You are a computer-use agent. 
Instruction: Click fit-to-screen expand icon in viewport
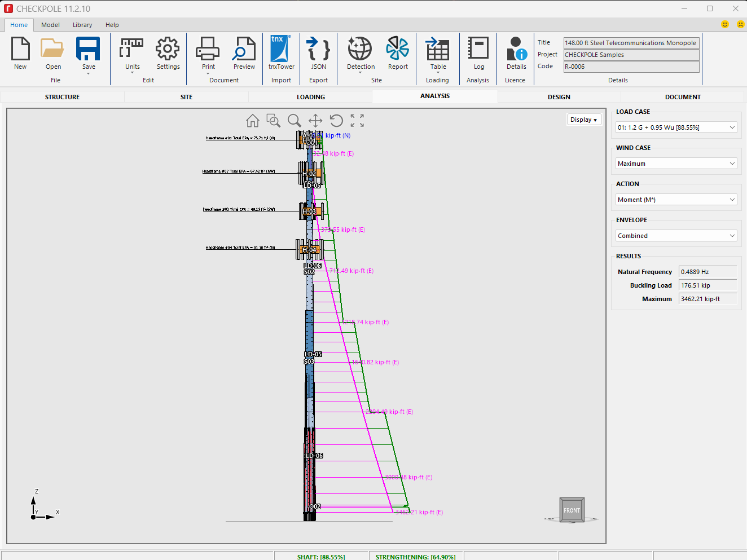click(x=357, y=121)
